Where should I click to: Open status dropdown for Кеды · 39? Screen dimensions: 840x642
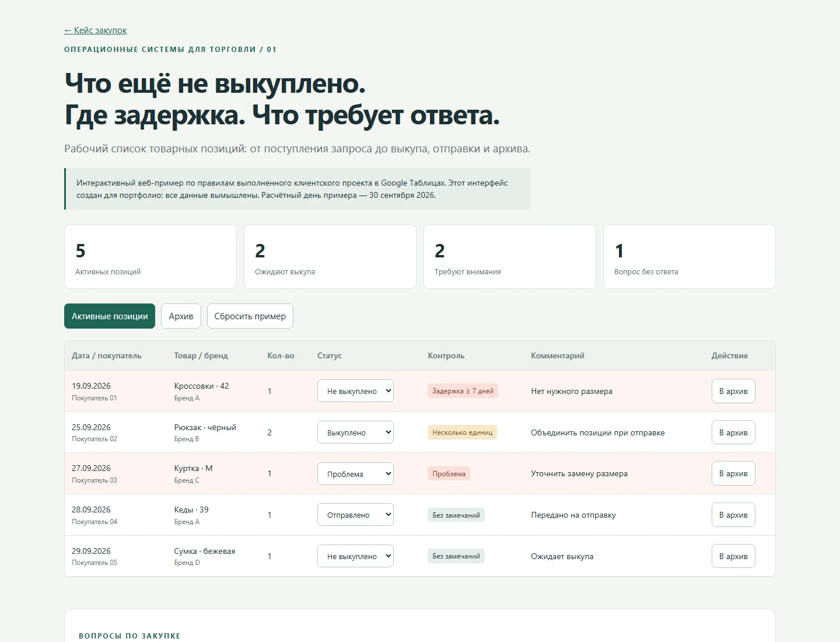[355, 515]
